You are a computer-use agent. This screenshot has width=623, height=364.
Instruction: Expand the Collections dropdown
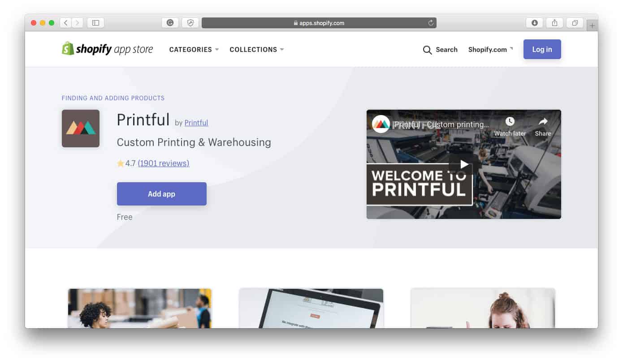pos(257,50)
